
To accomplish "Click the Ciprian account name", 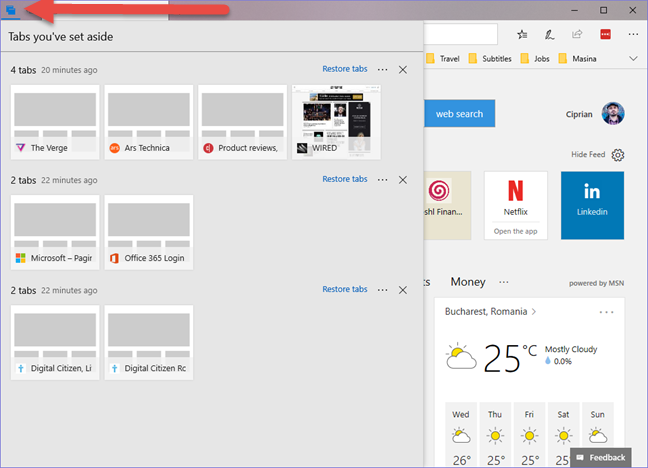I will pos(579,114).
